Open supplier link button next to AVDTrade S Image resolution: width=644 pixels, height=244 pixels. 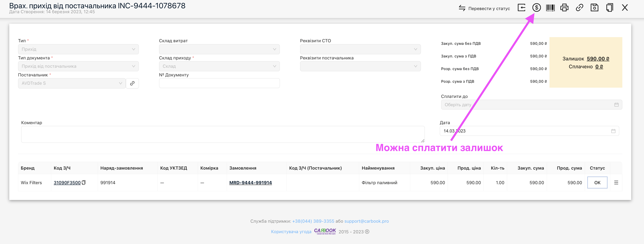[132, 83]
